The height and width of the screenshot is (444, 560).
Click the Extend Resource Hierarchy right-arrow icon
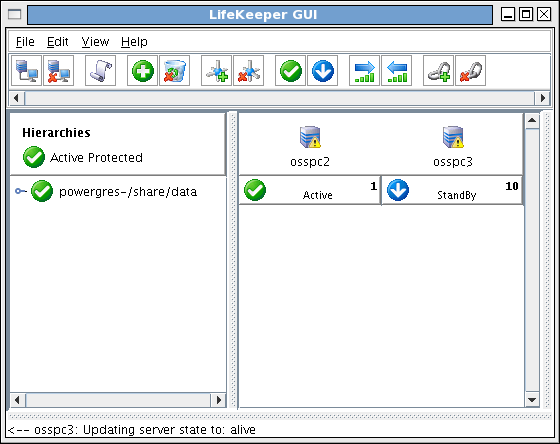364,71
